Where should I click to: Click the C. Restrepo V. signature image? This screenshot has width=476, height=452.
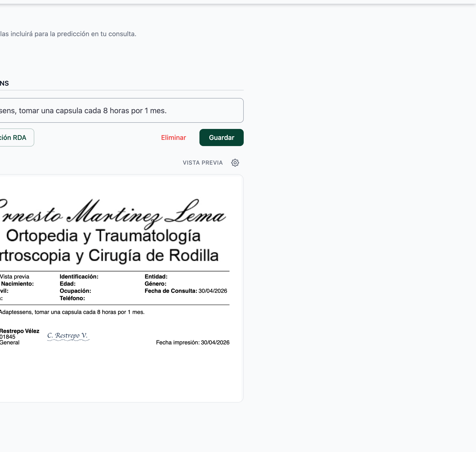point(68,336)
